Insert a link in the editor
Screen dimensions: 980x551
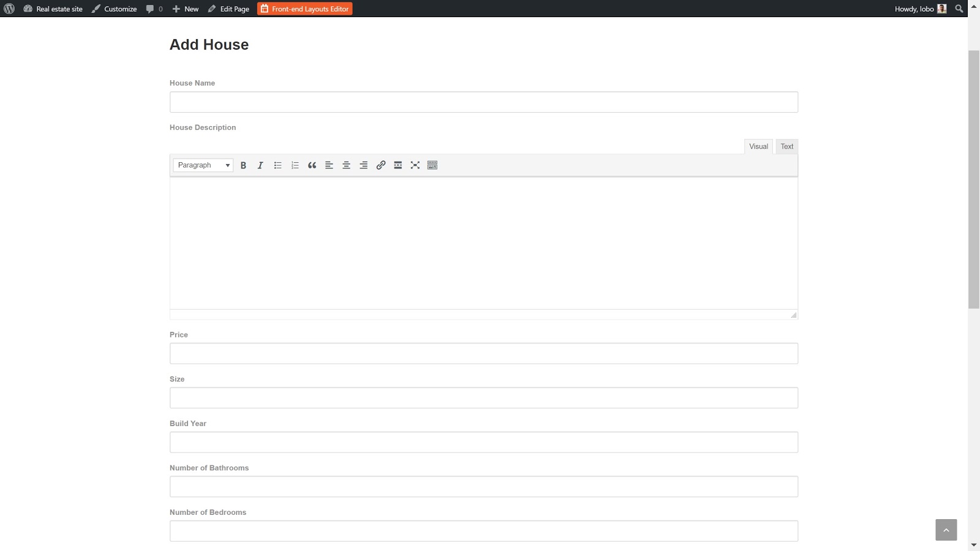380,165
